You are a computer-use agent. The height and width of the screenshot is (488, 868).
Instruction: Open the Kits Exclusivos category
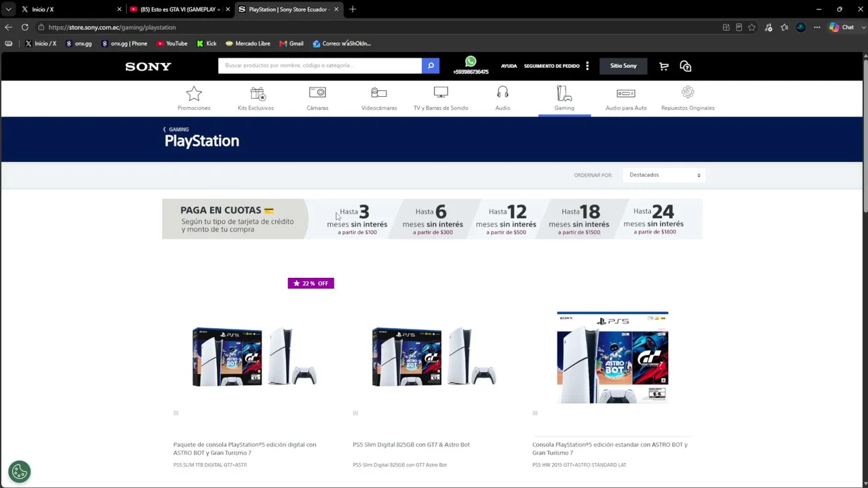pos(256,98)
